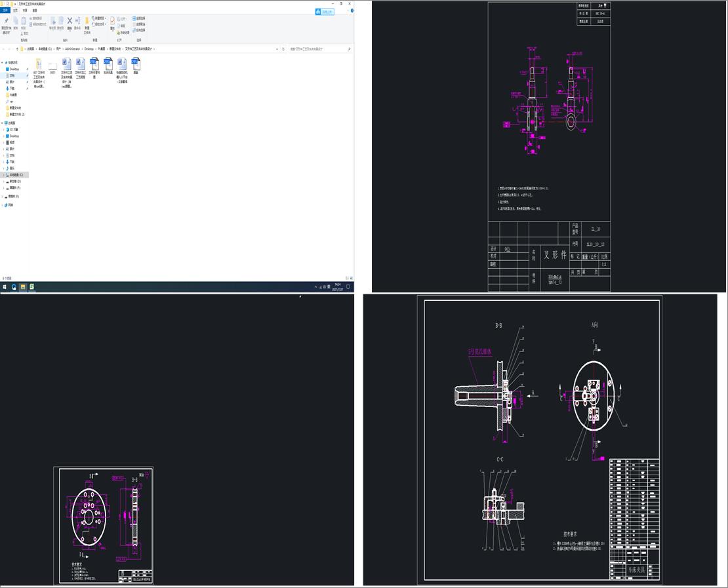728x588 pixels.
Task: Click Select none in the ribbon
Action: click(139, 24)
